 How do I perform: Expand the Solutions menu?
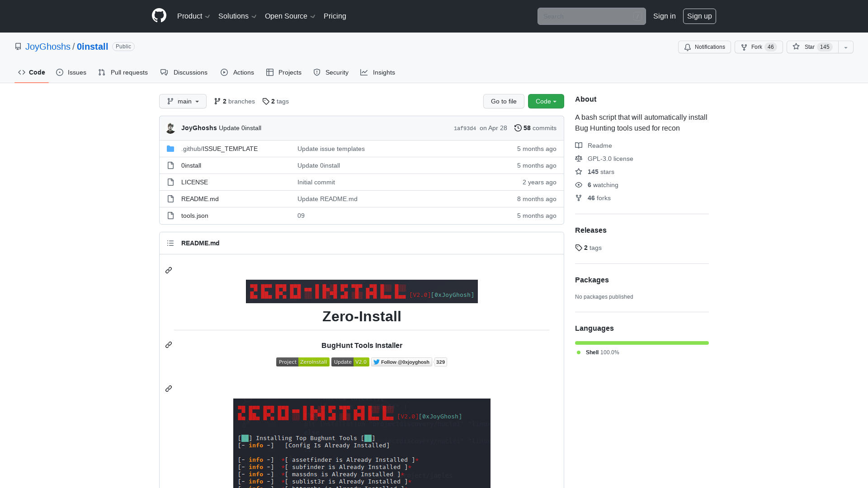point(237,16)
